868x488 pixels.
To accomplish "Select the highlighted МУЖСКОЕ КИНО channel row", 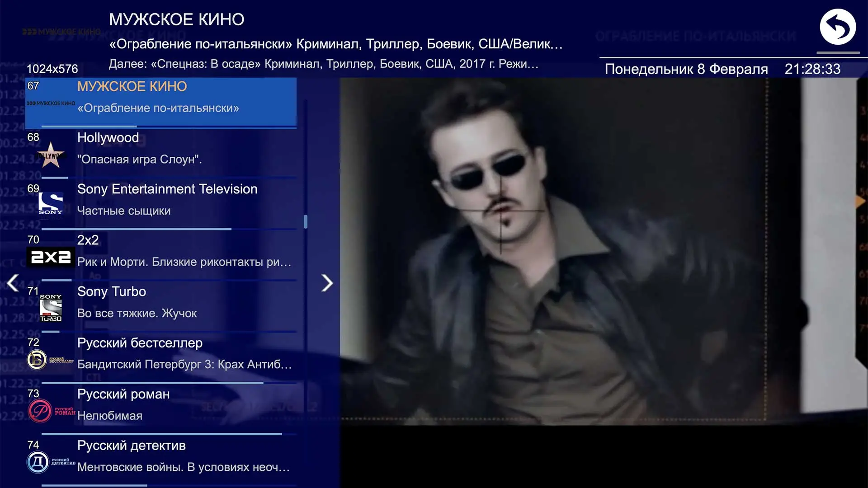I will pyautogui.click(x=161, y=102).
